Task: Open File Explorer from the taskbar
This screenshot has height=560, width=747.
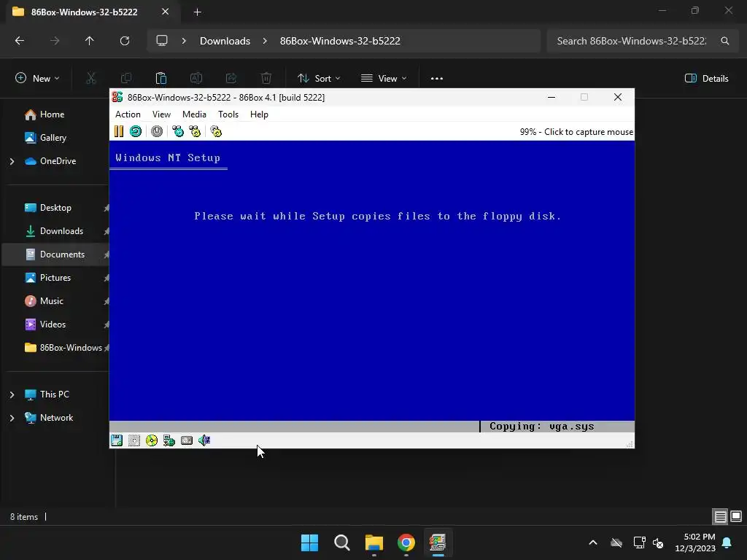Action: (374, 542)
